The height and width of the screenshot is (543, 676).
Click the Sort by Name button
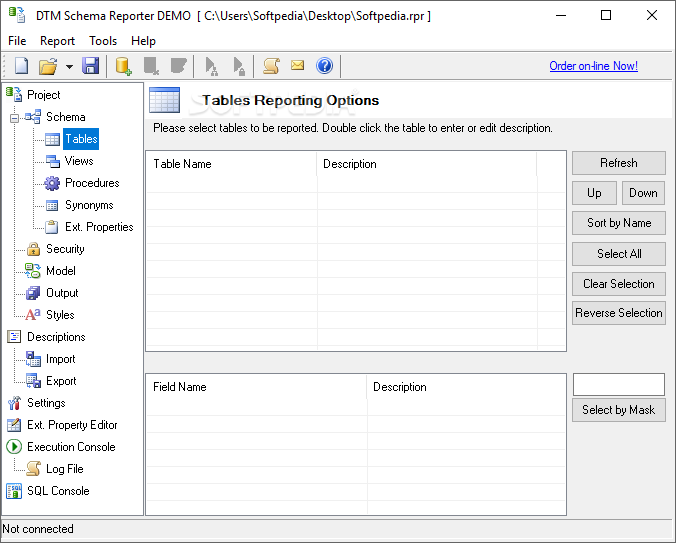pyautogui.click(x=619, y=223)
